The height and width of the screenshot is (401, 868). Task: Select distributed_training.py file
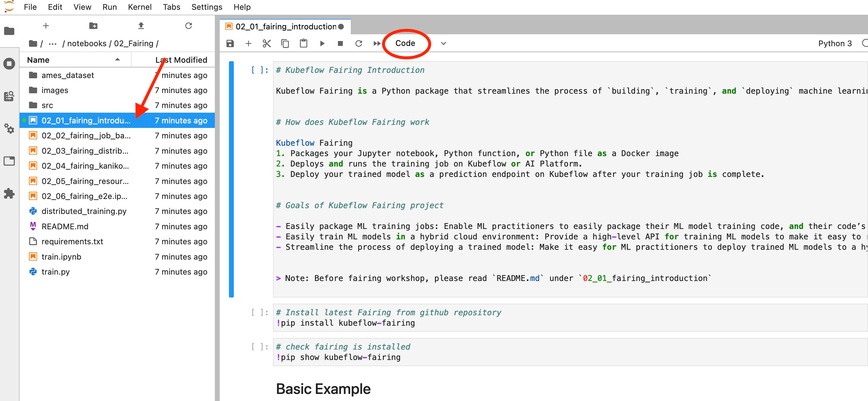tap(117, 211)
